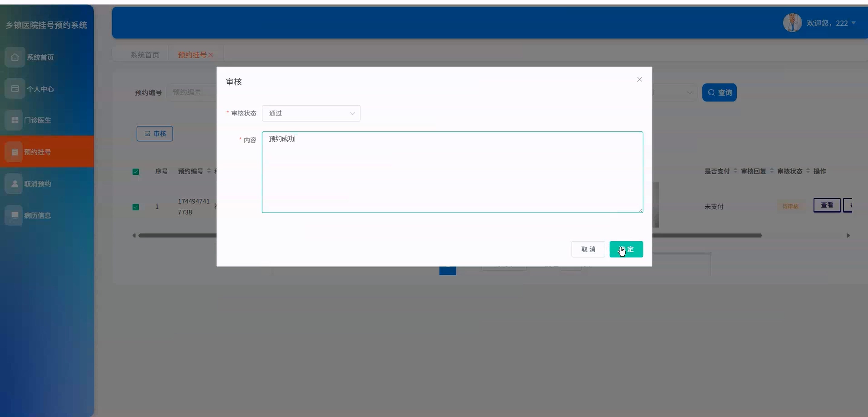The height and width of the screenshot is (417, 868).
Task: Click inside the 内容 text area
Action: (452, 172)
